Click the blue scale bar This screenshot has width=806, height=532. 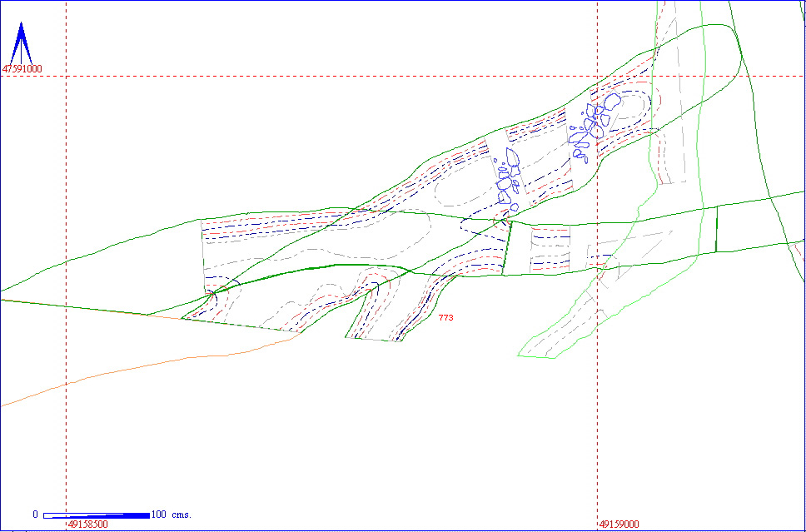96,515
